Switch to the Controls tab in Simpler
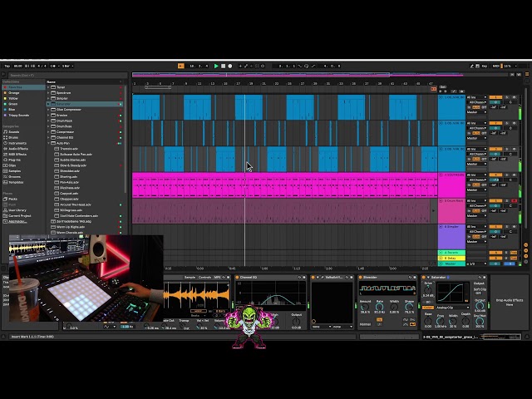The width and height of the screenshot is (532, 399). click(x=204, y=277)
